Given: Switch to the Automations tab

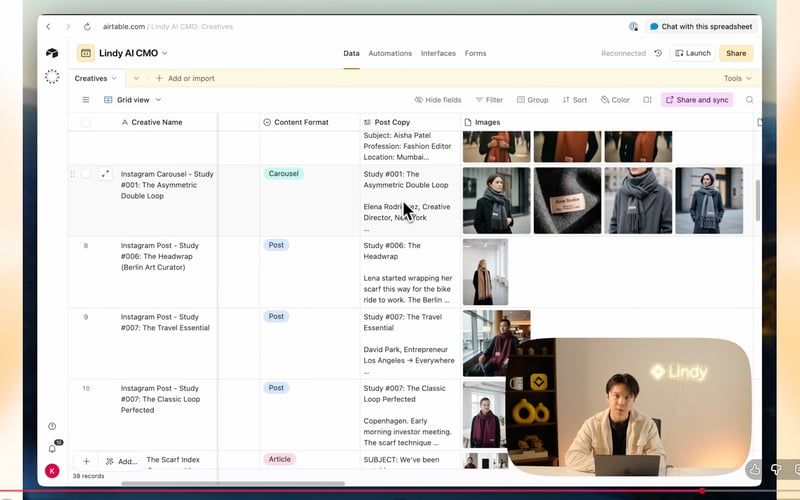Looking at the screenshot, I should [390, 53].
